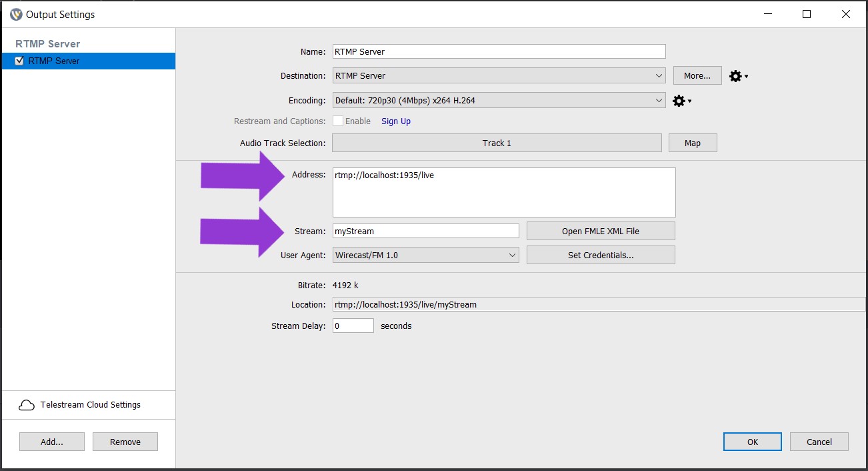
Task: Click the Stream name field
Action: tap(425, 230)
